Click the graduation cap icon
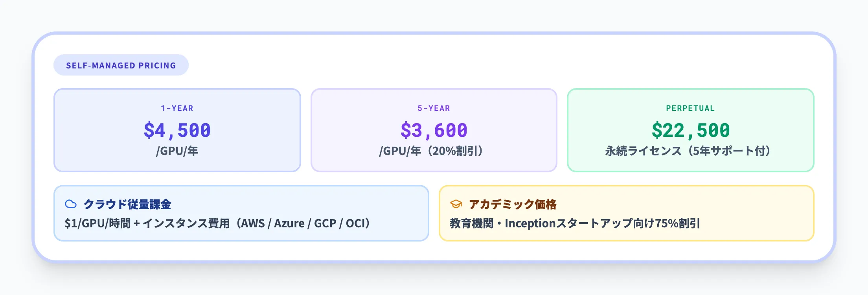This screenshot has height=295, width=868. pyautogui.click(x=456, y=204)
